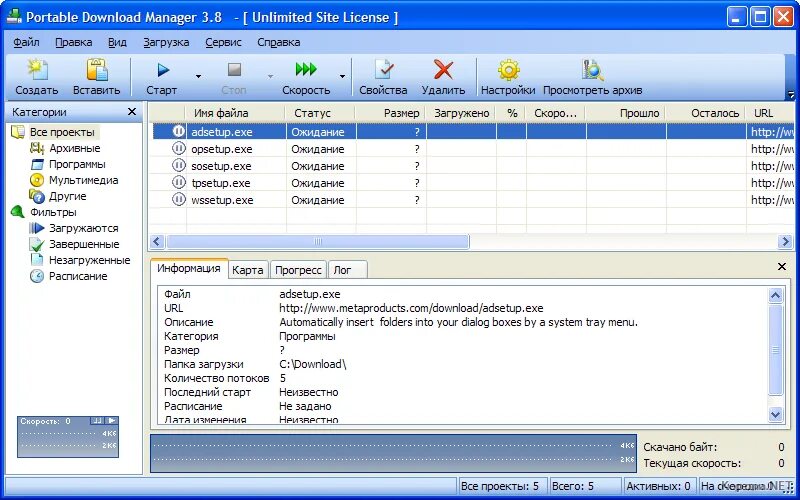Click vertical scrollbar thumb in info panel
Viewport: 800px width, 500px height.
coord(776,350)
